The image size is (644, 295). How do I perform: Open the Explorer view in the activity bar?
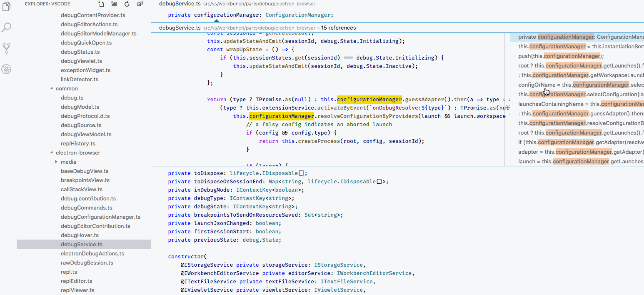6,6
